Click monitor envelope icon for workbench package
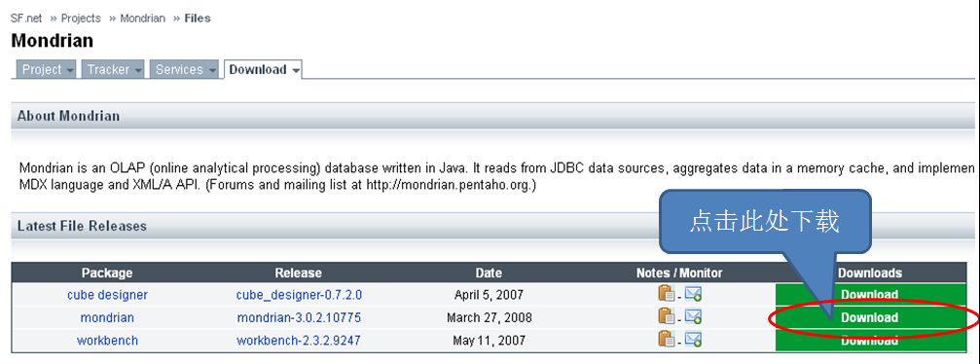 point(693,340)
